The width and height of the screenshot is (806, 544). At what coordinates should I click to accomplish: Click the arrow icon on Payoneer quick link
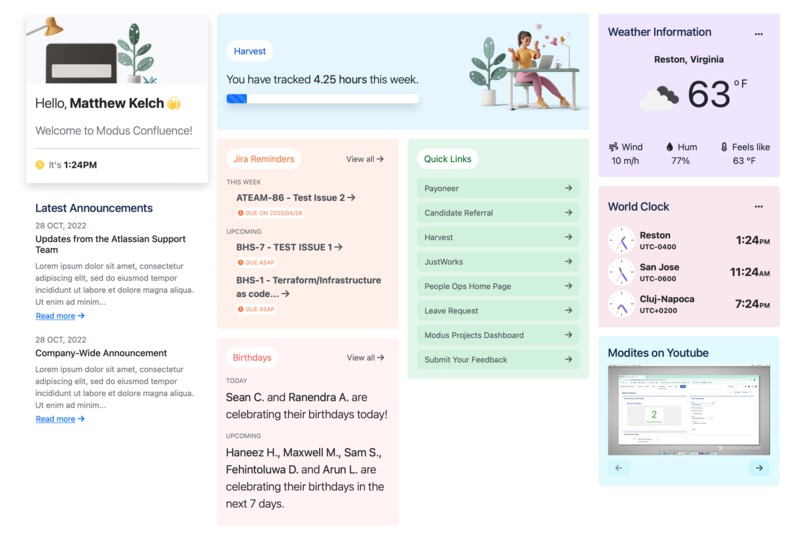tap(568, 188)
